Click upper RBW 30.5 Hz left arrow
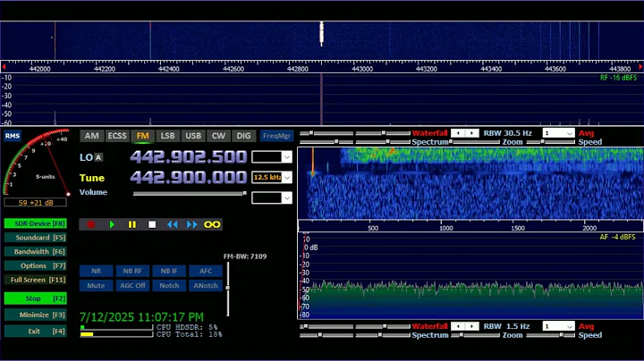 point(458,133)
